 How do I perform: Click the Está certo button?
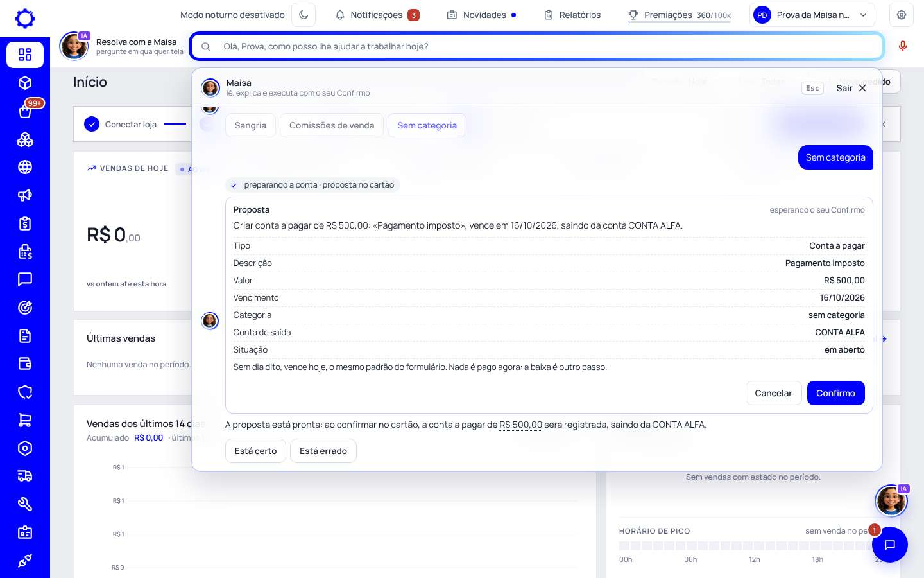click(255, 451)
